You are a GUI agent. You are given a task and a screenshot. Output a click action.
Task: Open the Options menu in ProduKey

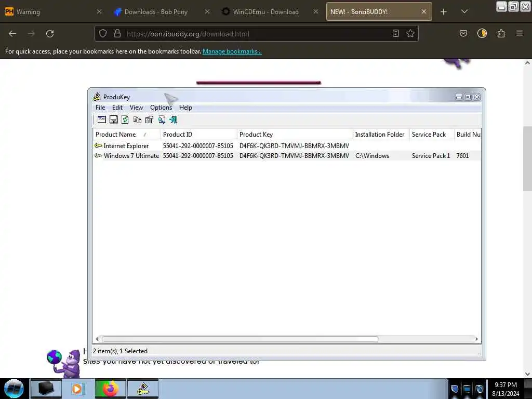click(x=161, y=108)
